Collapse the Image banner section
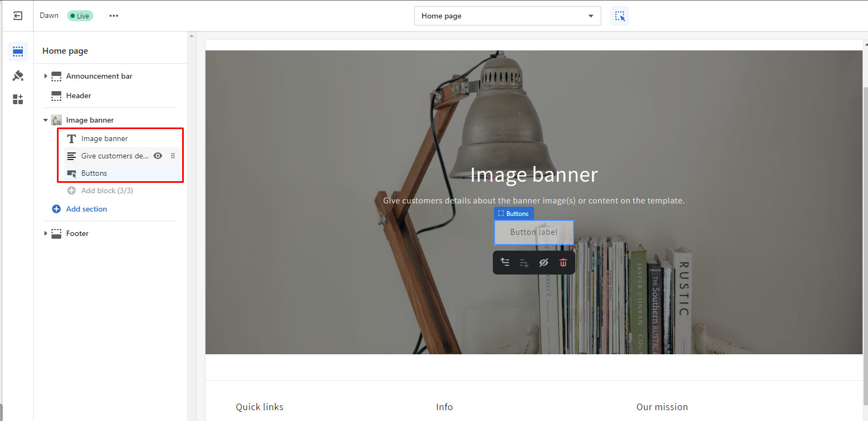The height and width of the screenshot is (421, 868). [46, 120]
